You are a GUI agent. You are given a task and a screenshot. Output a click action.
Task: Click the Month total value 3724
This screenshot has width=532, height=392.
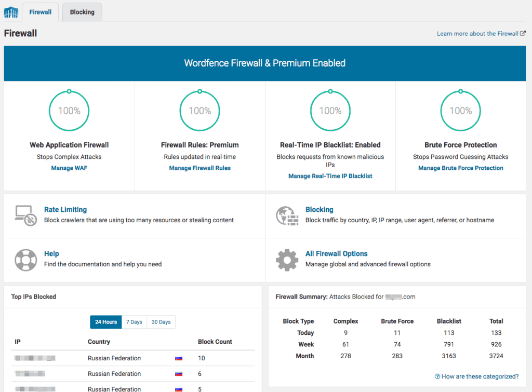[496, 356]
